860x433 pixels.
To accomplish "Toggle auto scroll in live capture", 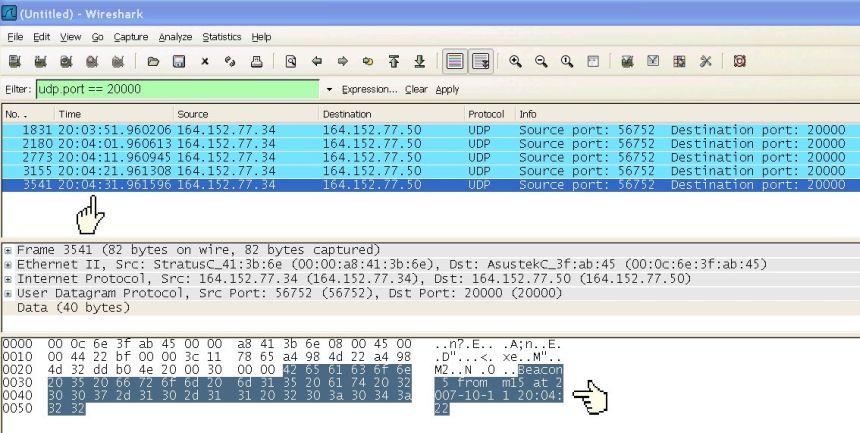I will pyautogui.click(x=481, y=62).
